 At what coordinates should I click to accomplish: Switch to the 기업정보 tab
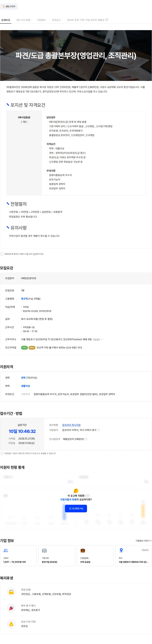coord(41,20)
